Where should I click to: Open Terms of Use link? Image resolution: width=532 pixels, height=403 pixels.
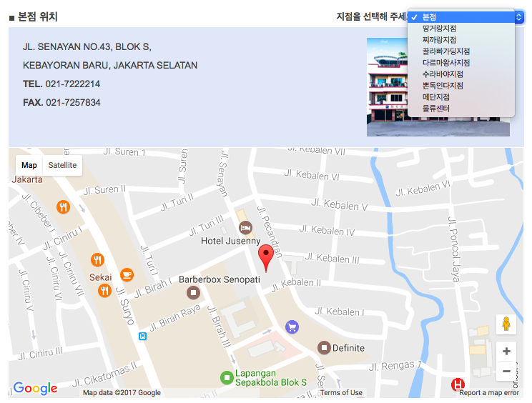[x=341, y=392]
